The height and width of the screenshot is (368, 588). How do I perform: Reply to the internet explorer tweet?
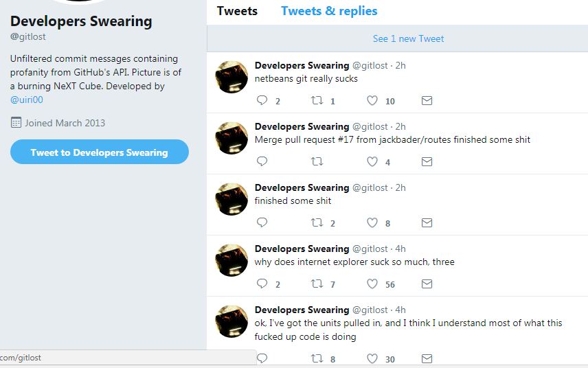pyautogui.click(x=262, y=284)
